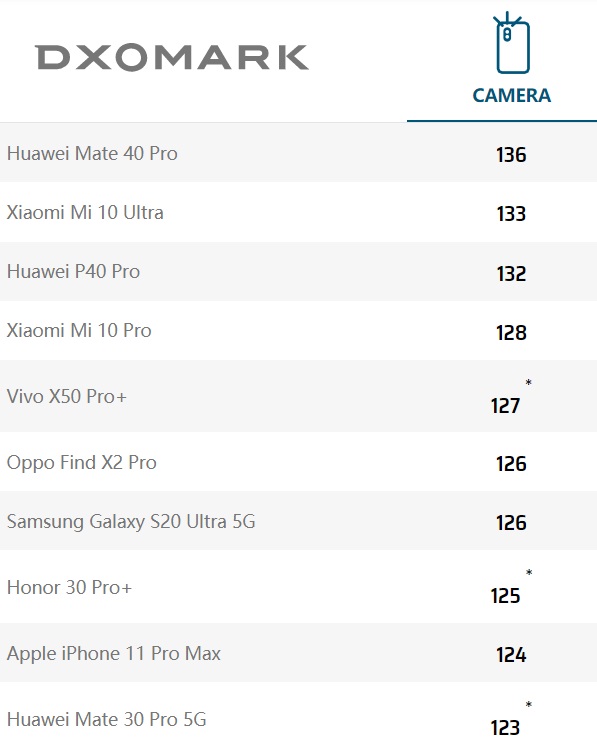Select the CAMERA tab label

click(x=511, y=95)
